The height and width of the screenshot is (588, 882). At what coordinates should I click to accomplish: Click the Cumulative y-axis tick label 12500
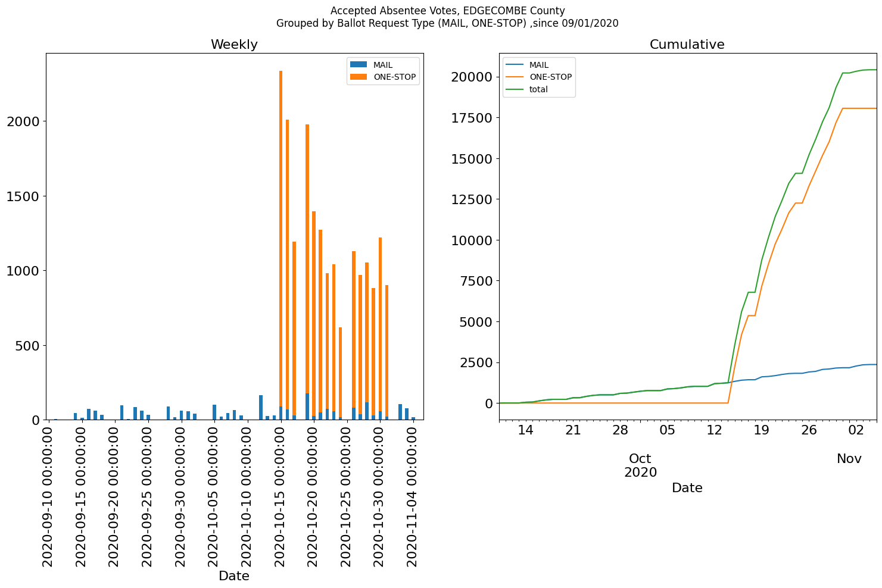(472, 199)
